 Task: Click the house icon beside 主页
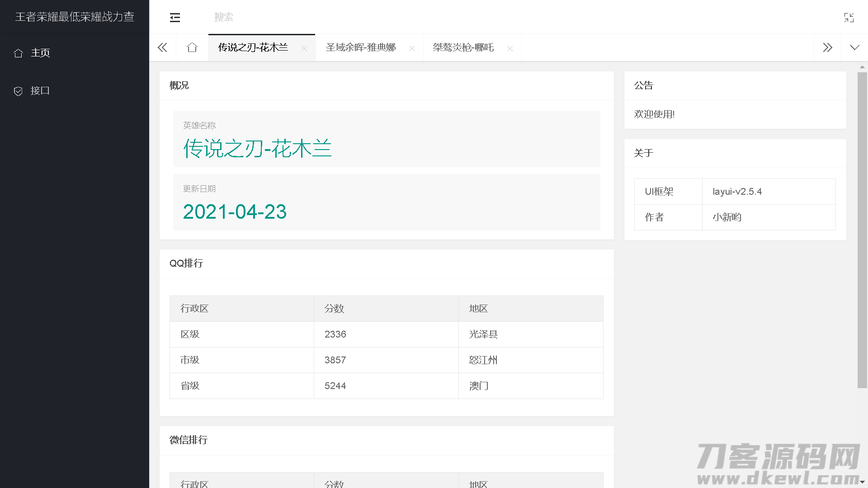[18, 53]
